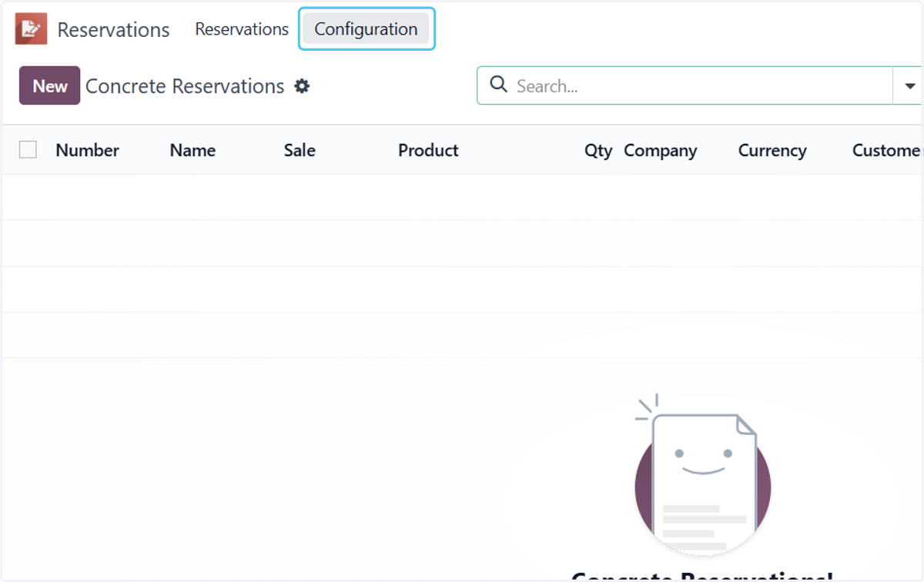The width and height of the screenshot is (924, 582).
Task: Sort by the Qty column header
Action: (x=598, y=150)
